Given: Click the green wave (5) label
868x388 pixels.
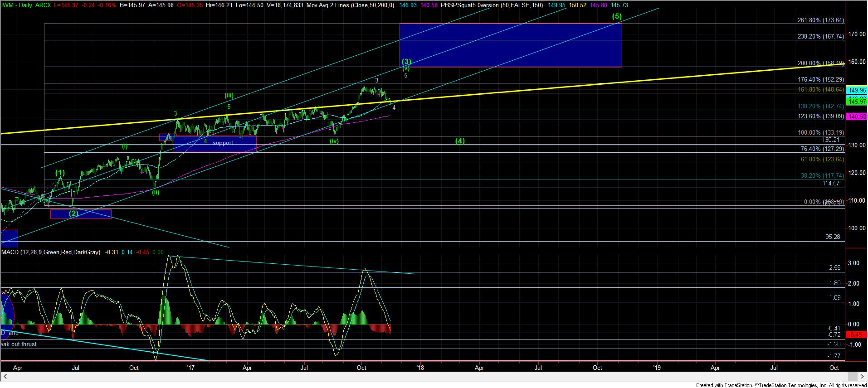Looking at the screenshot, I should [x=617, y=16].
